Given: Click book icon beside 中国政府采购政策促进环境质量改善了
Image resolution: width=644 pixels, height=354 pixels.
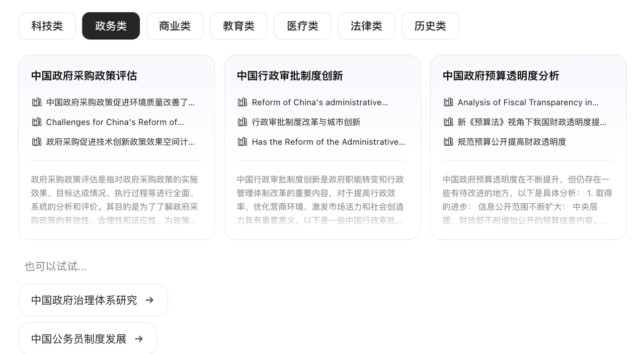Looking at the screenshot, I should pyautogui.click(x=37, y=103).
